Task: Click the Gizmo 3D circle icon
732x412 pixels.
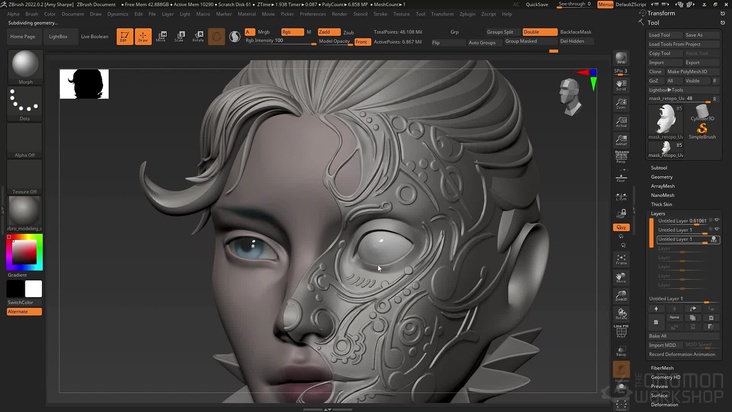Action: pos(216,36)
